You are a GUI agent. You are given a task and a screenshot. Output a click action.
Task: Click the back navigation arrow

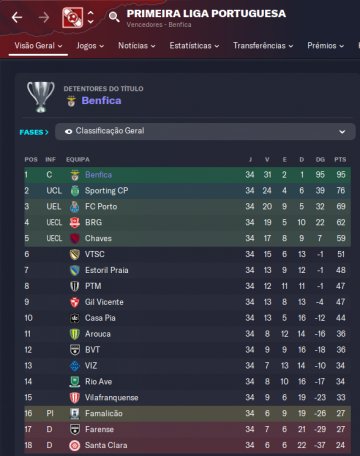(x=17, y=17)
